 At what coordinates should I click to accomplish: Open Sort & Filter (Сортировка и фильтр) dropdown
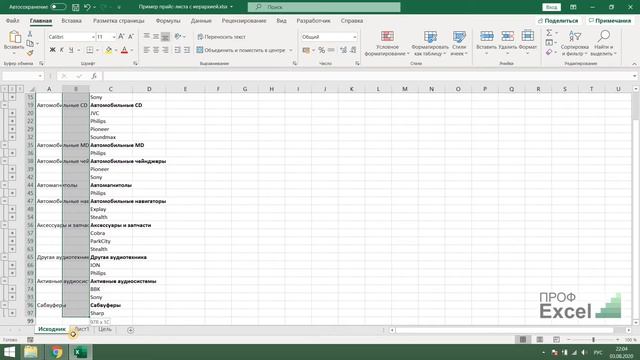pos(575,43)
